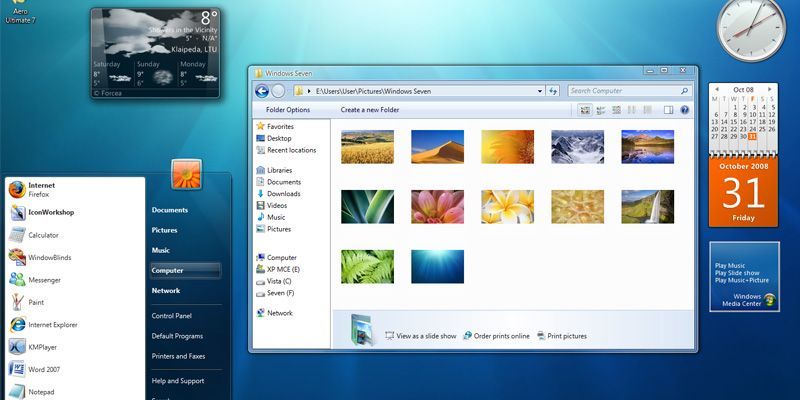Open Paint from the Start menu

(35, 302)
